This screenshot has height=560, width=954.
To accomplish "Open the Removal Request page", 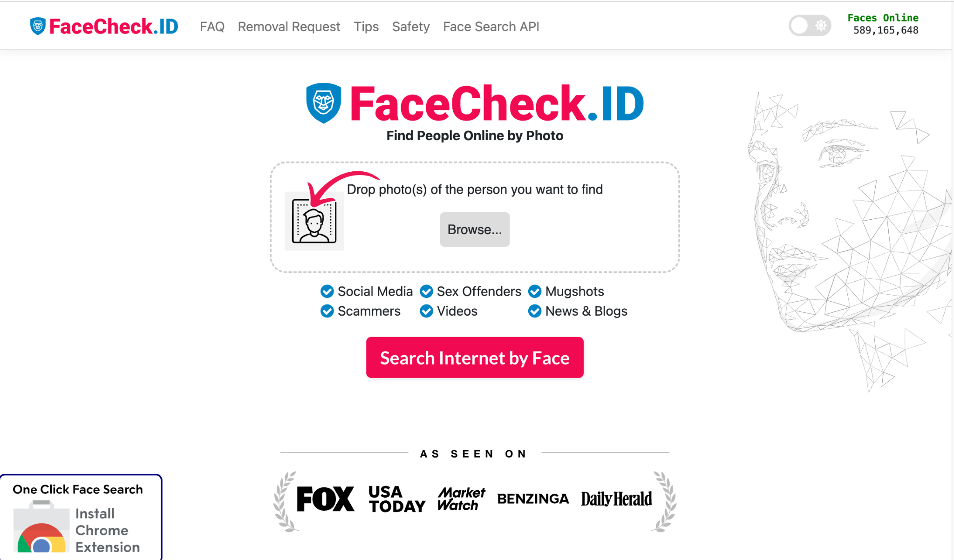I will tap(289, 27).
